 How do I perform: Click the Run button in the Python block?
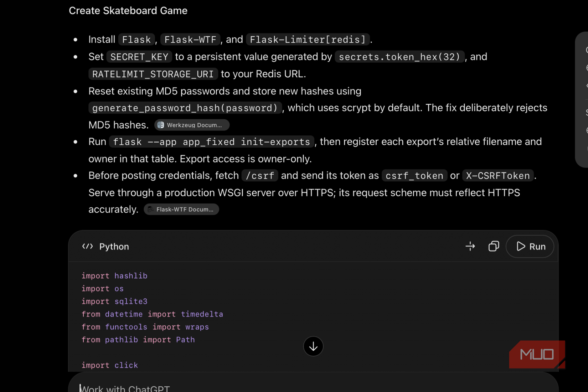[x=530, y=246]
